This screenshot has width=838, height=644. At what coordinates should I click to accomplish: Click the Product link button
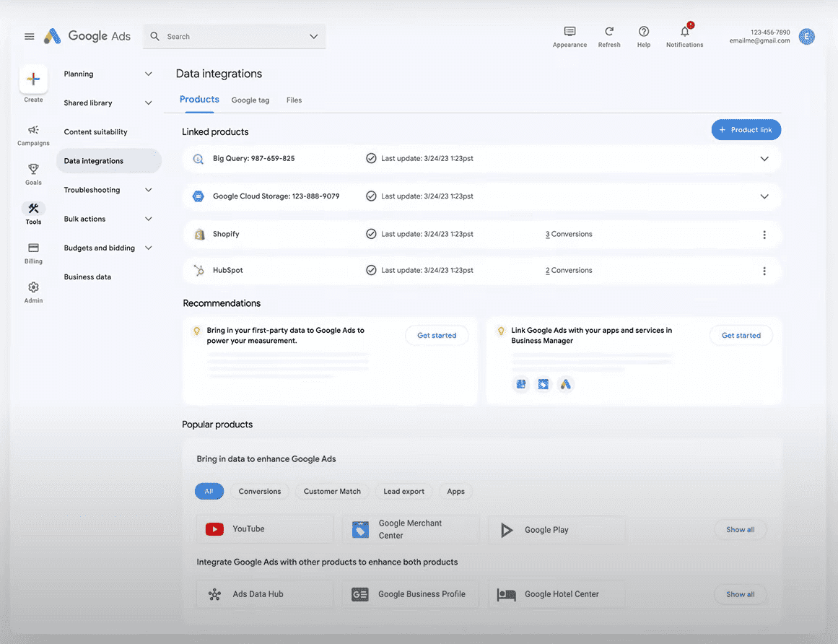click(746, 130)
